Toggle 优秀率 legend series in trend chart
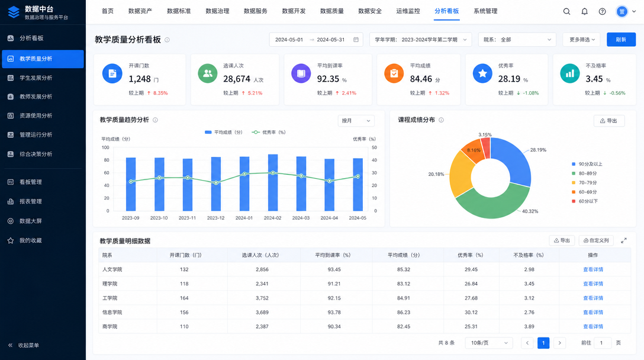 (269, 132)
